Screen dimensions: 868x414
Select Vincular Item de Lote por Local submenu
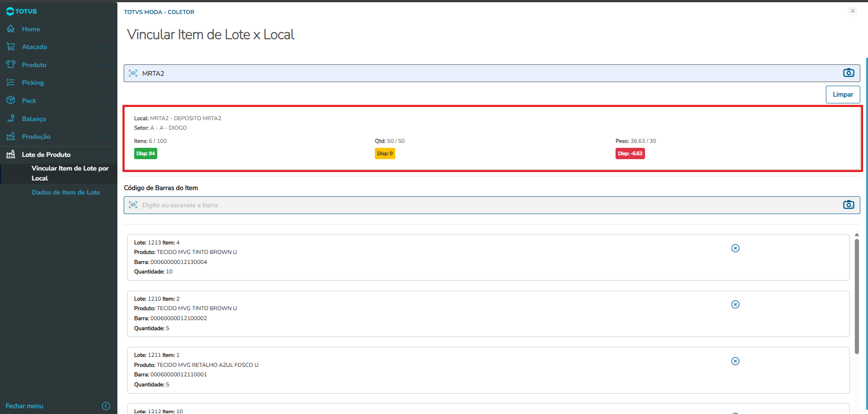click(x=70, y=173)
